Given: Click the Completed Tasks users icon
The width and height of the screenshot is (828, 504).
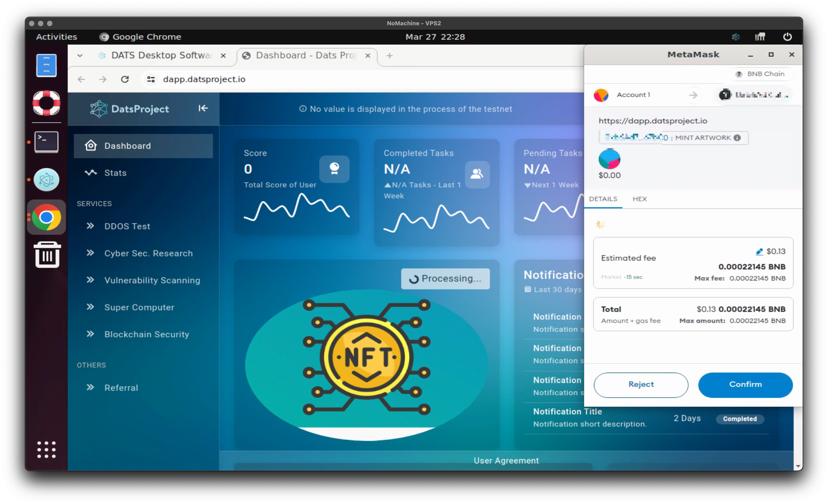Looking at the screenshot, I should tap(477, 174).
